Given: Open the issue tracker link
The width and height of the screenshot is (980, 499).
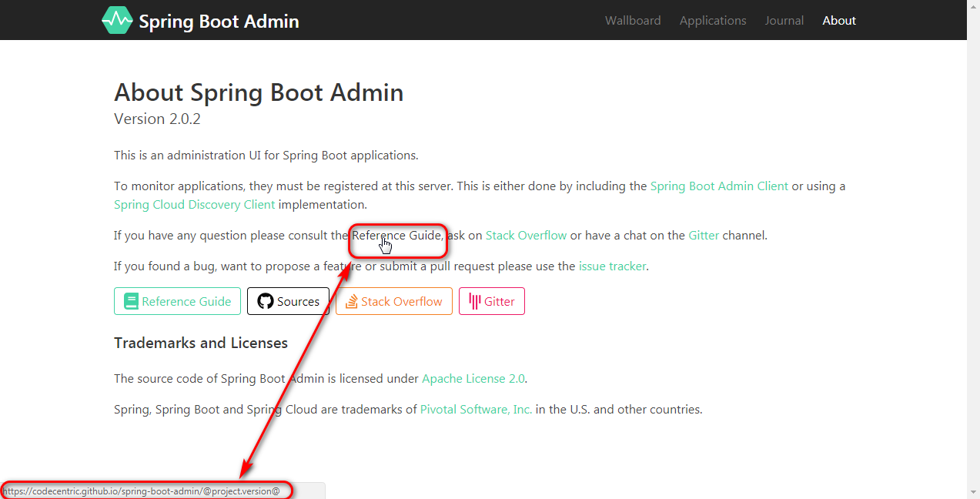Looking at the screenshot, I should [612, 266].
